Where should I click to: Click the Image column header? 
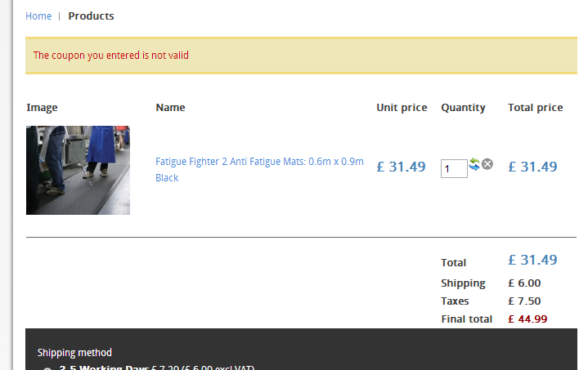42,108
